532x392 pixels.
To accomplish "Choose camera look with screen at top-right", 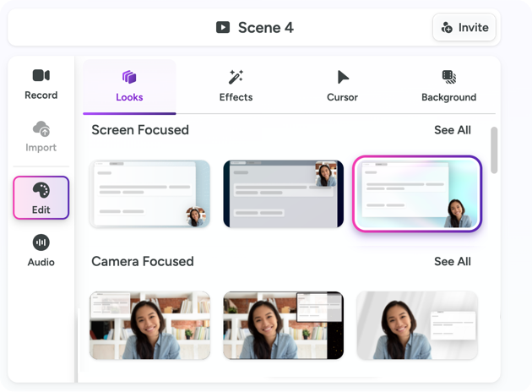I will pyautogui.click(x=283, y=325).
